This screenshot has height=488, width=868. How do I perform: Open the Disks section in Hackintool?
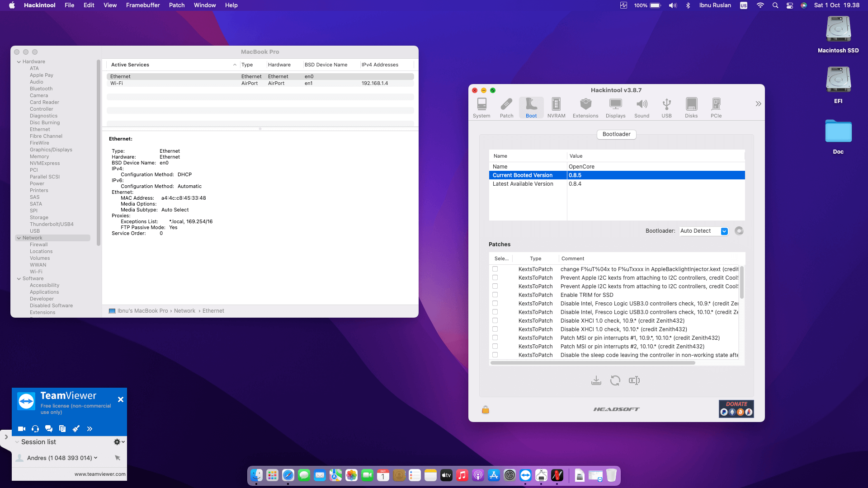click(x=691, y=108)
